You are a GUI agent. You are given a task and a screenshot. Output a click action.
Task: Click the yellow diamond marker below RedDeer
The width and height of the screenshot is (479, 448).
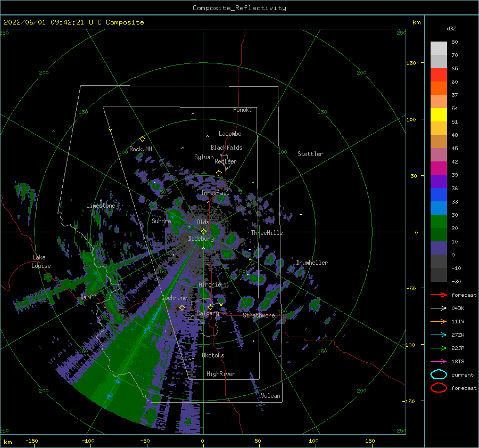click(x=219, y=173)
